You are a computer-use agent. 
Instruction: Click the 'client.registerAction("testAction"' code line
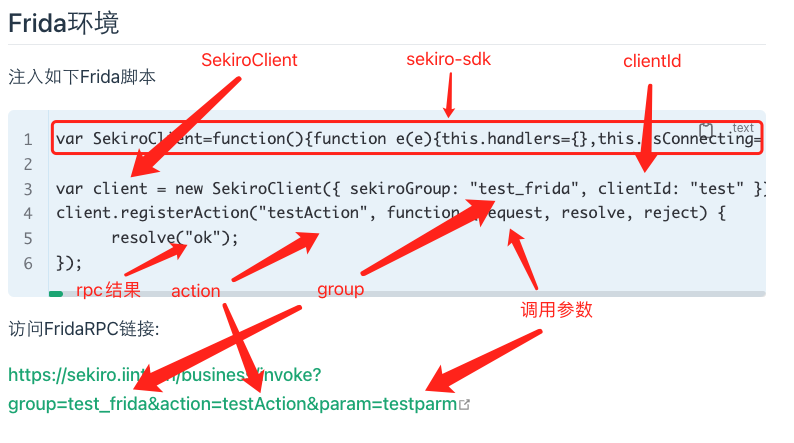tap(390, 213)
